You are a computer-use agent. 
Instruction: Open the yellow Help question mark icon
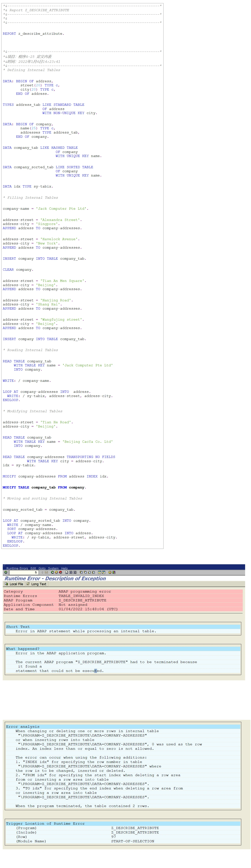(x=110, y=573)
